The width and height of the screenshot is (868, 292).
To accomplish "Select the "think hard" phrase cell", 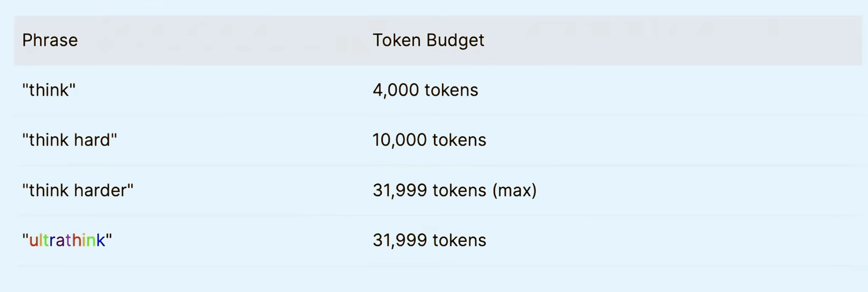I will pos(70,140).
